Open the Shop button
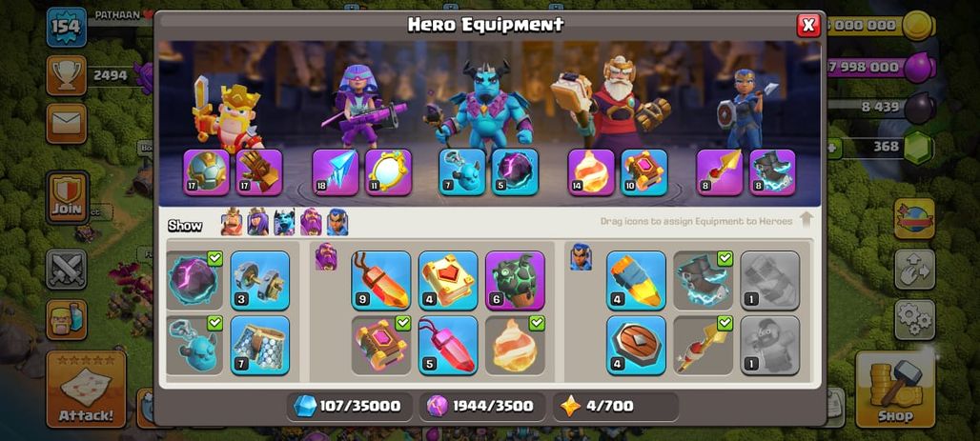The width and height of the screenshot is (980, 441). pos(895,390)
